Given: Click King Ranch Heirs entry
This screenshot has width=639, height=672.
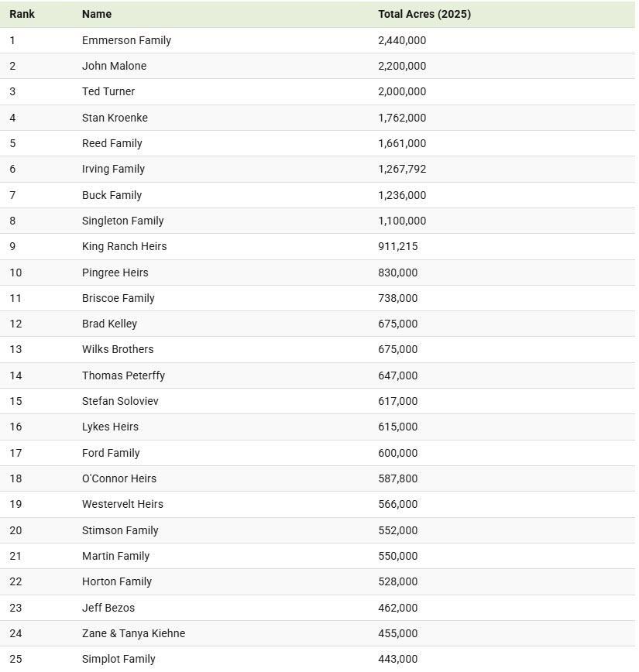Looking at the screenshot, I should pos(124,246).
